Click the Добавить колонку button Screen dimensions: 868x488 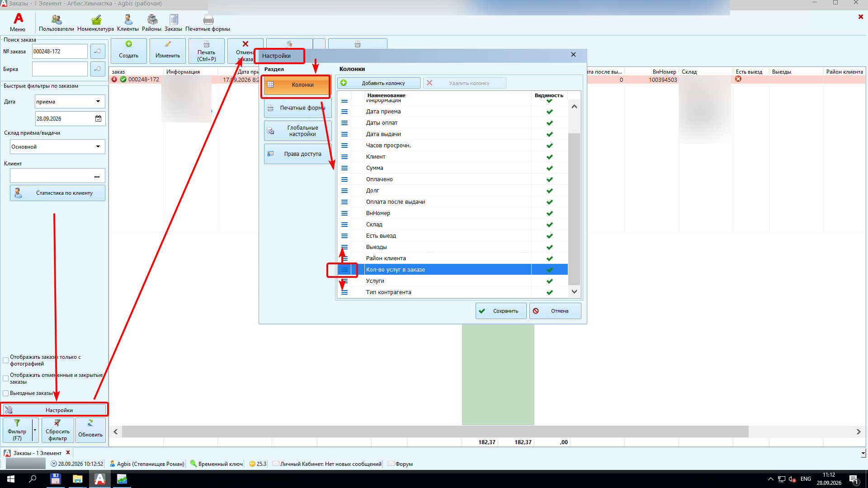click(378, 83)
